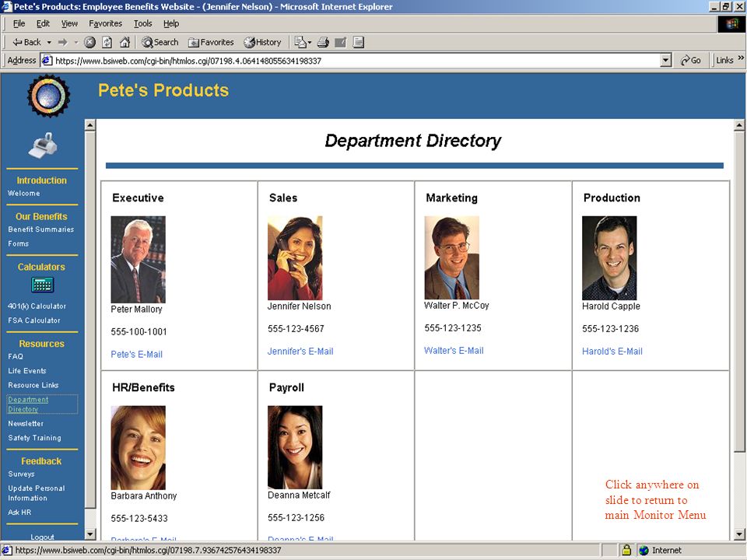
Task: Click the sidebar frame scroll up arrow
Action: [x=90, y=125]
